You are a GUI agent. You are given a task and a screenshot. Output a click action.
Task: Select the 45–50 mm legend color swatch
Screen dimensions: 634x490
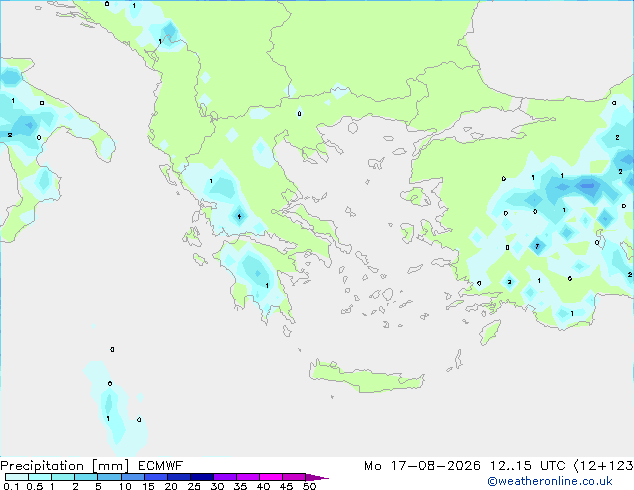point(294,477)
